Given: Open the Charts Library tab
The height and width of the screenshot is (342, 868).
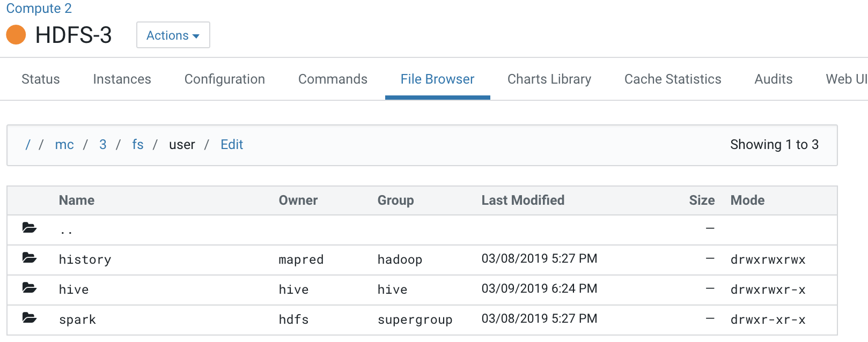Looking at the screenshot, I should pos(549,79).
